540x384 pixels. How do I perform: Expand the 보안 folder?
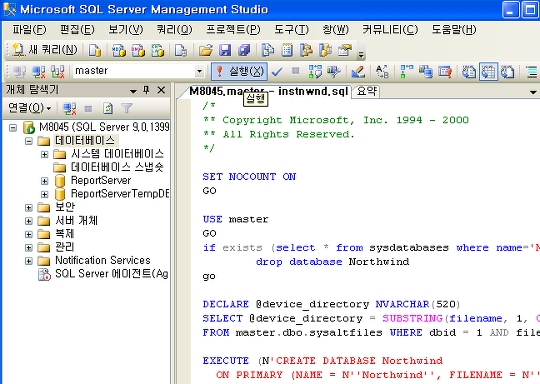click(x=29, y=208)
